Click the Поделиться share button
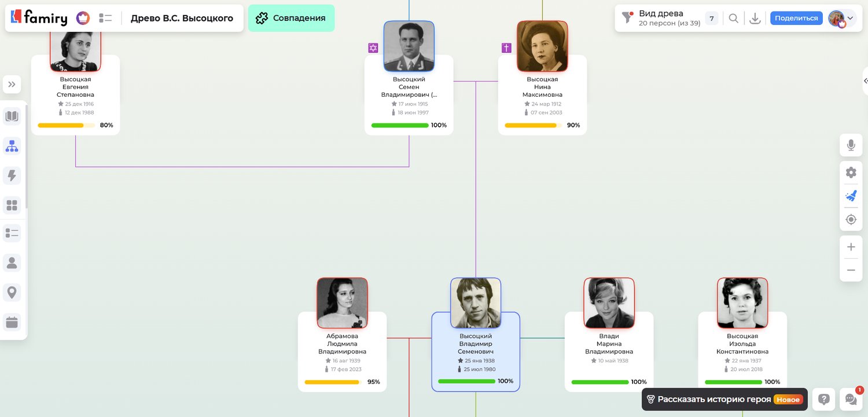The height and width of the screenshot is (417, 868). click(x=796, y=18)
